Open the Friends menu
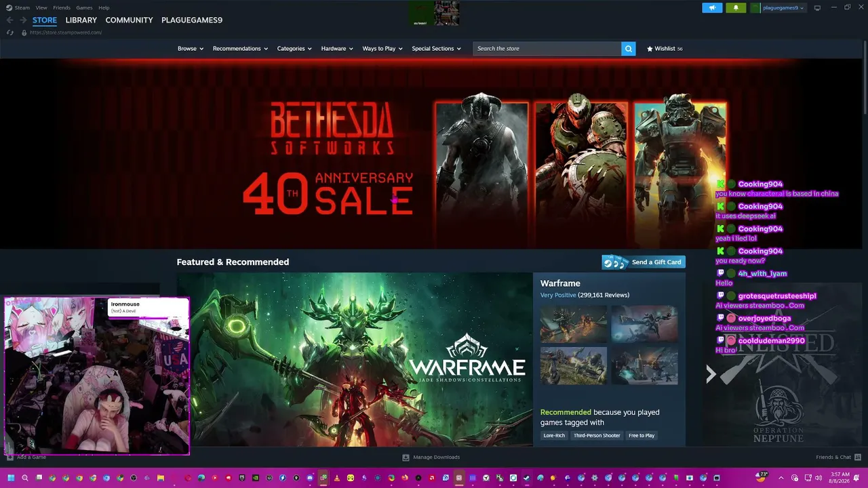The width and height of the screenshot is (868, 488). click(62, 7)
